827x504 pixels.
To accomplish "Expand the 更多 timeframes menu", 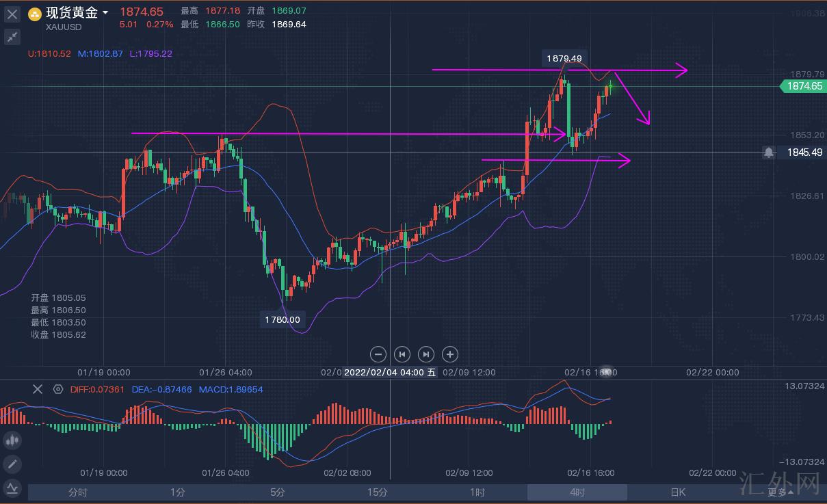I will [x=780, y=492].
